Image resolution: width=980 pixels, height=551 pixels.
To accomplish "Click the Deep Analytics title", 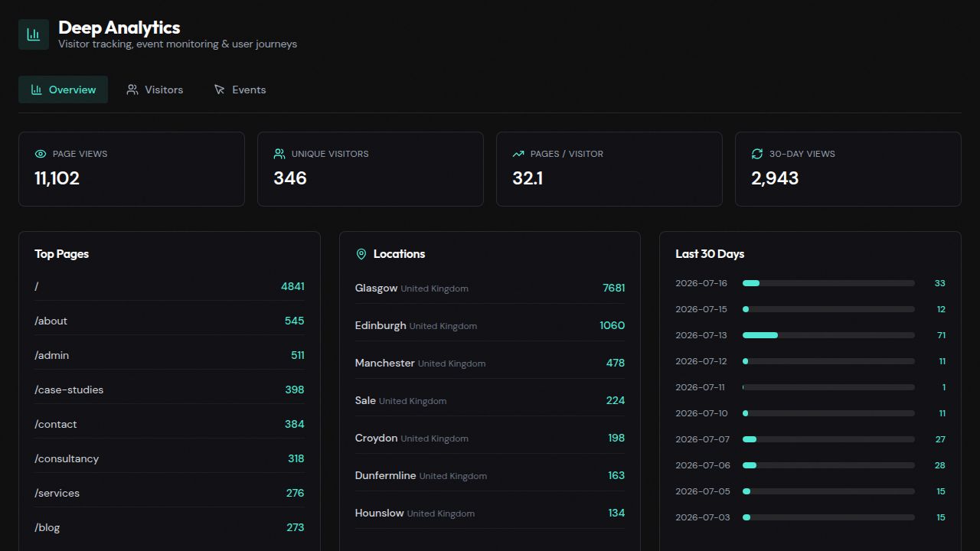I will tap(119, 28).
